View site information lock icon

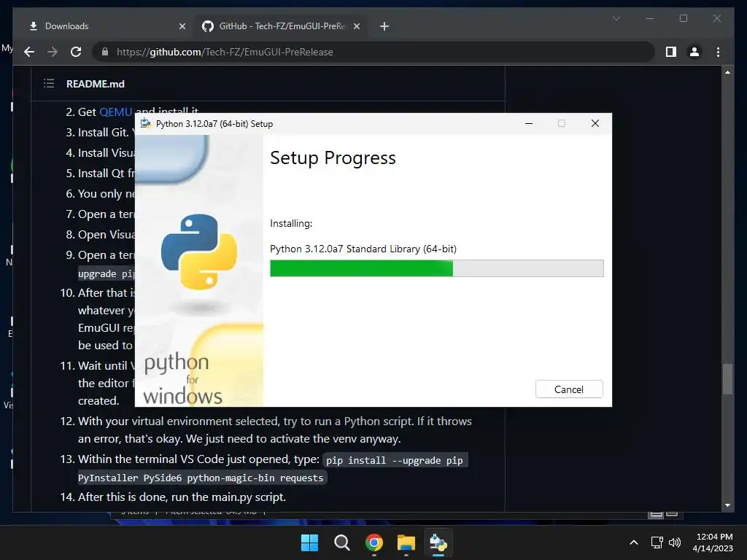[105, 52]
